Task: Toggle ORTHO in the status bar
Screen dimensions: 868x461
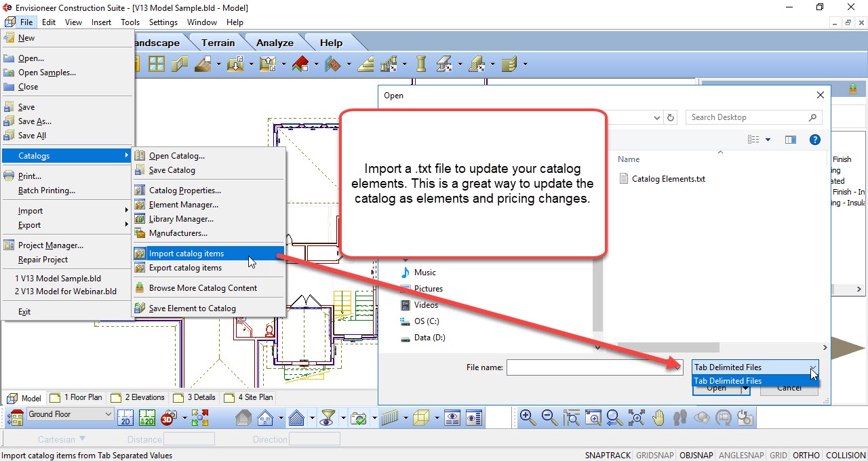Action: (806, 456)
